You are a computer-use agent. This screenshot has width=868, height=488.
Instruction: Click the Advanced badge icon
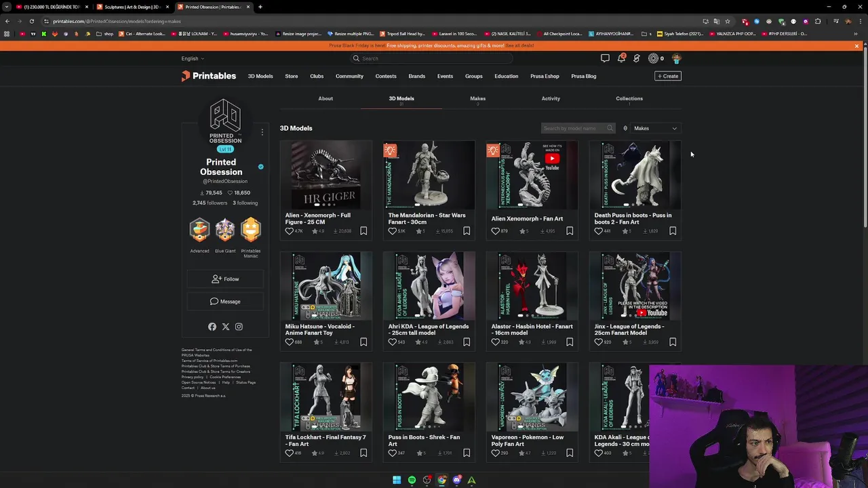(x=199, y=230)
